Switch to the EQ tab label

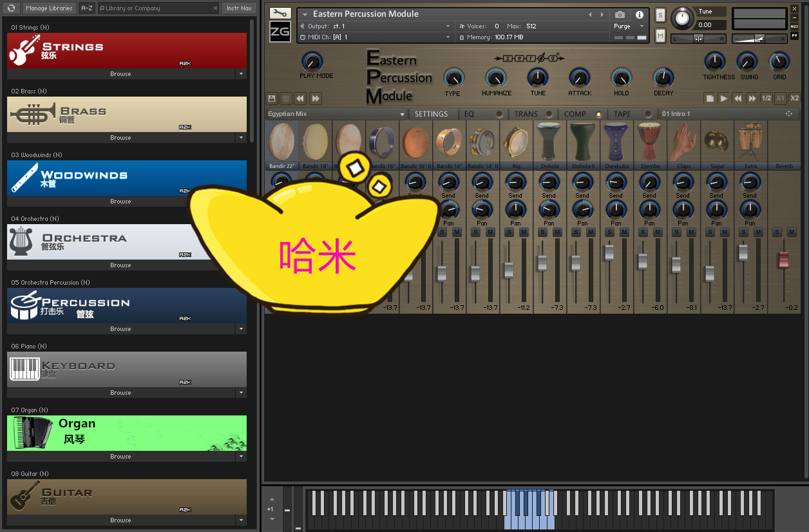click(x=470, y=114)
